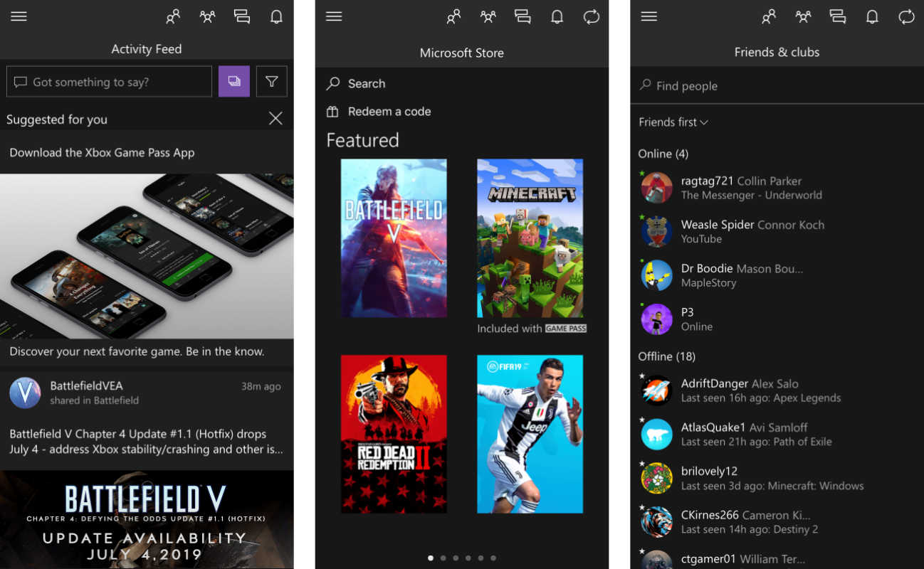Select last page indicator dot in store
Screen dimensions: 924x569
(x=493, y=558)
